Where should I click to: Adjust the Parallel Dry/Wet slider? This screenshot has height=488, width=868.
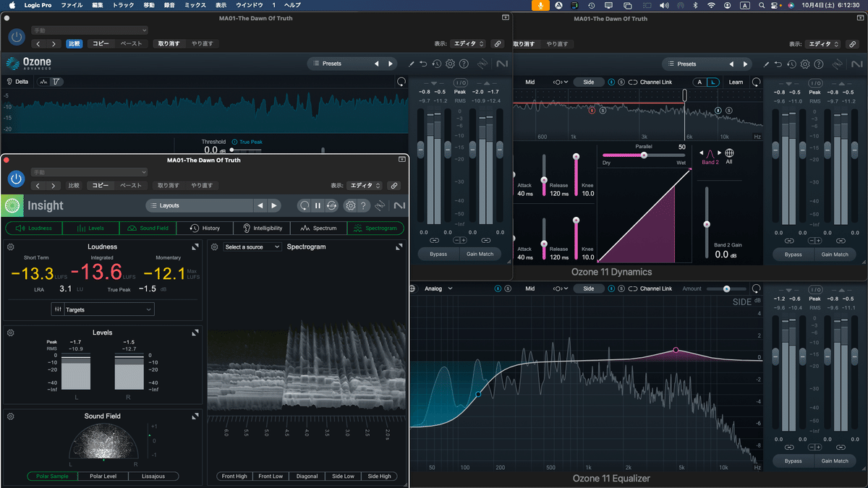pyautogui.click(x=643, y=155)
